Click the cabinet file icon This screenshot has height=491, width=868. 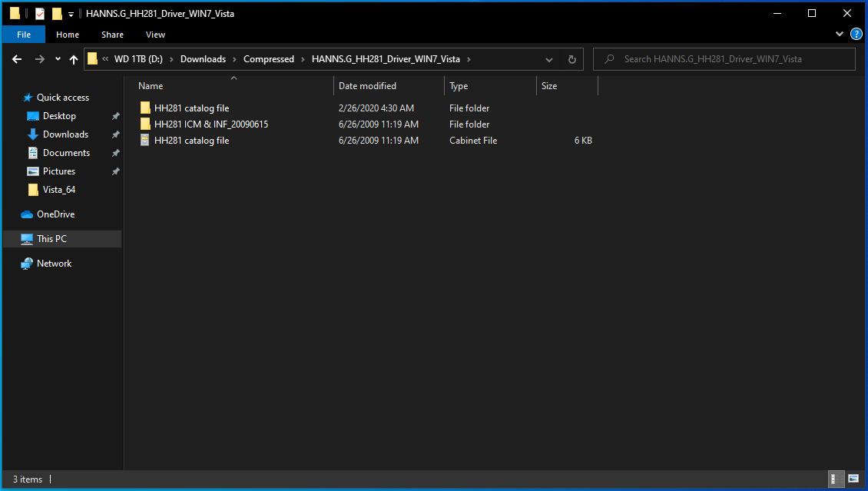click(x=145, y=140)
